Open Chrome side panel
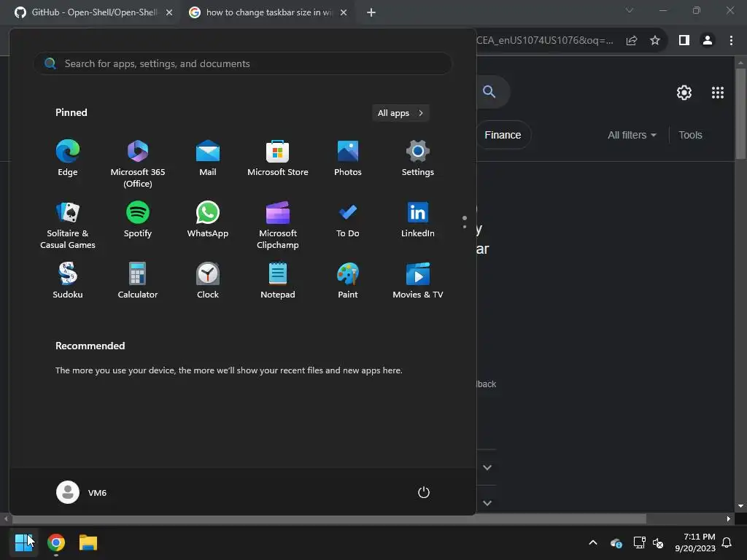Image resolution: width=747 pixels, height=560 pixels. point(684,41)
